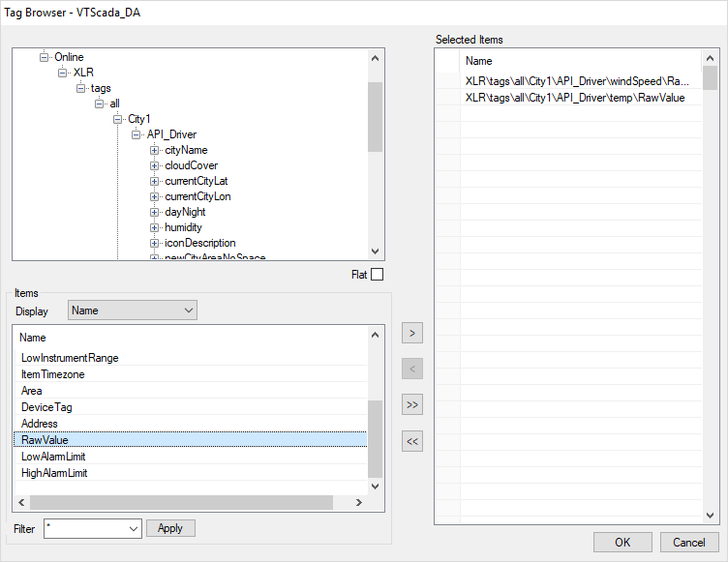Expand the currentCityLat tree node

tap(154, 181)
